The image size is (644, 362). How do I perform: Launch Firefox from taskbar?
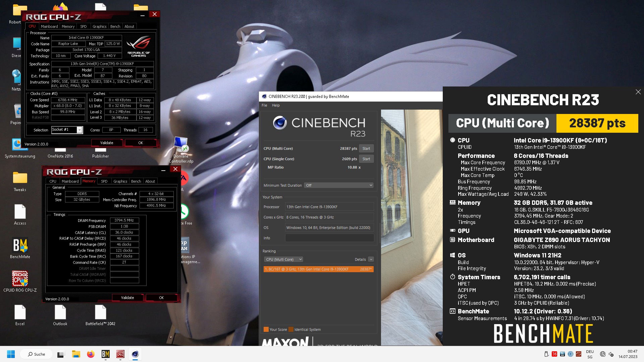(x=91, y=354)
